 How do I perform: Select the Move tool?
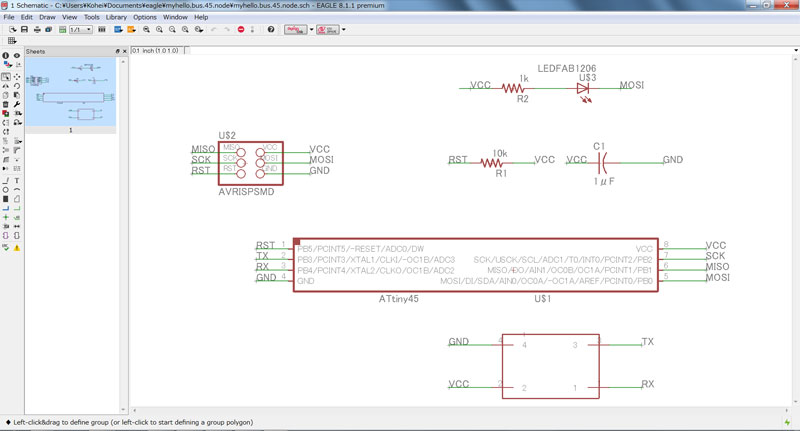click(17, 77)
